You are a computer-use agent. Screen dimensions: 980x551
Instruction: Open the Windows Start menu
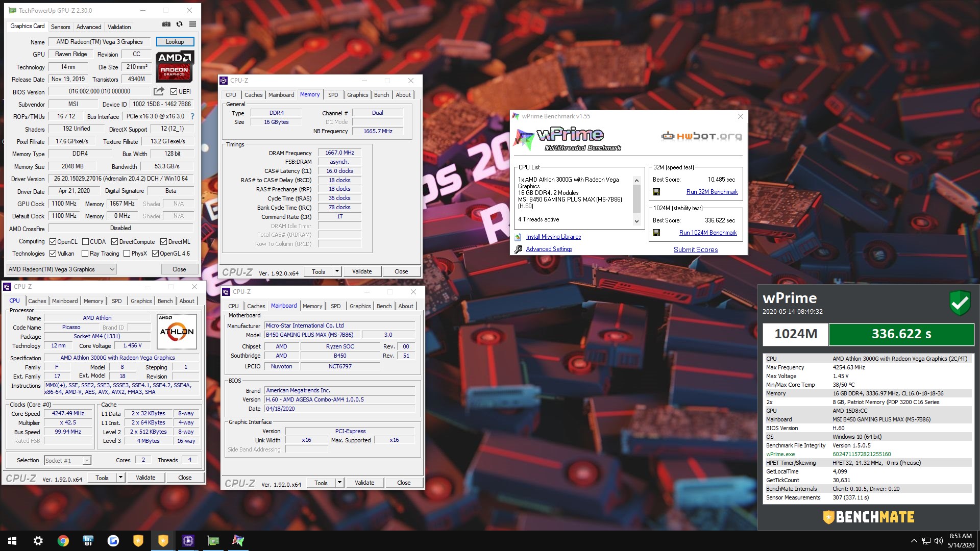pyautogui.click(x=12, y=541)
